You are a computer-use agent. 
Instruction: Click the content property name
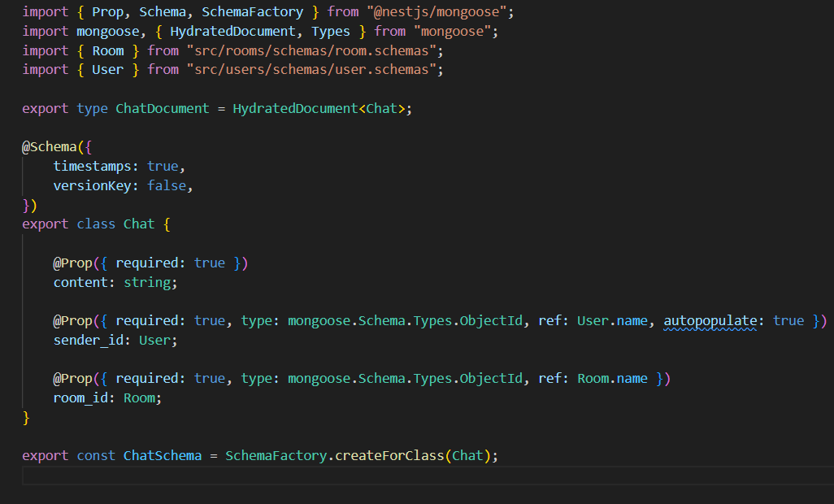[x=80, y=282]
